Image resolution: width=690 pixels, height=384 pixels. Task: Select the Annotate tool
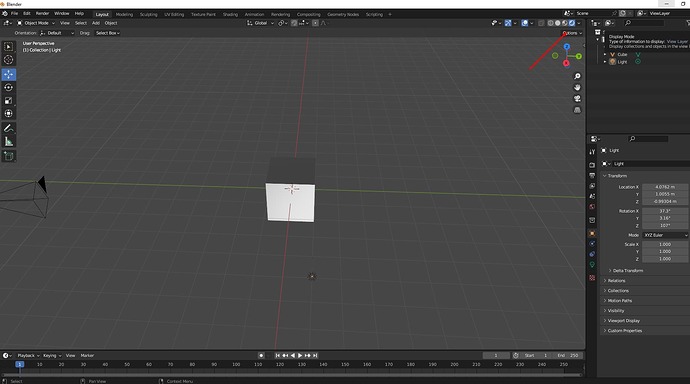tap(8, 128)
